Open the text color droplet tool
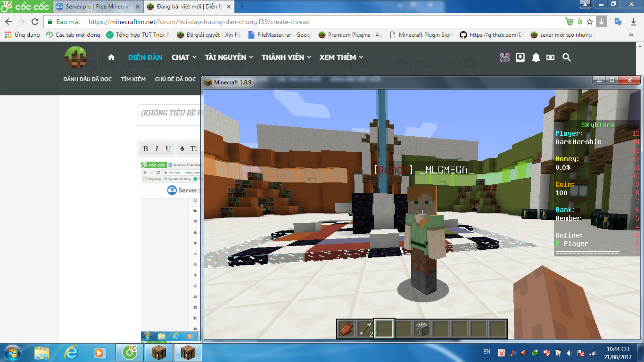The image size is (644, 362). [182, 149]
